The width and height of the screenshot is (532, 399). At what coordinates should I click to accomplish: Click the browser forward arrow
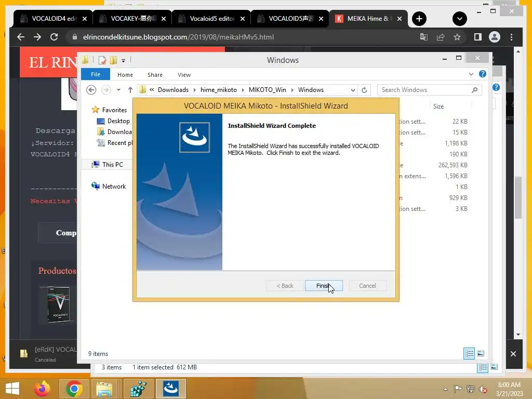(37, 37)
